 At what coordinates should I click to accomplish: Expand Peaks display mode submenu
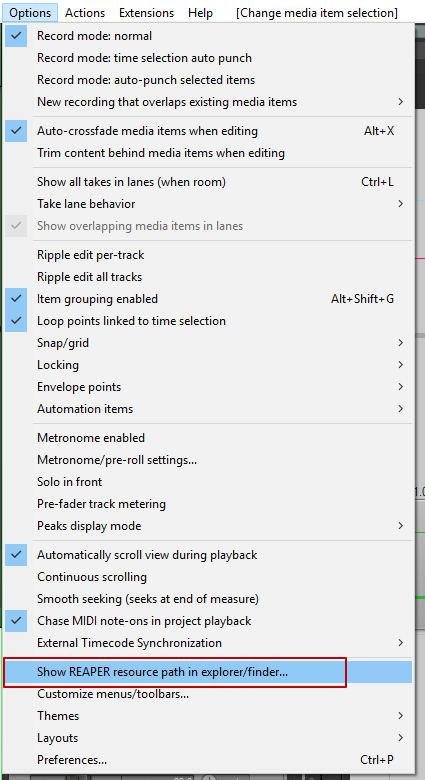(208, 525)
